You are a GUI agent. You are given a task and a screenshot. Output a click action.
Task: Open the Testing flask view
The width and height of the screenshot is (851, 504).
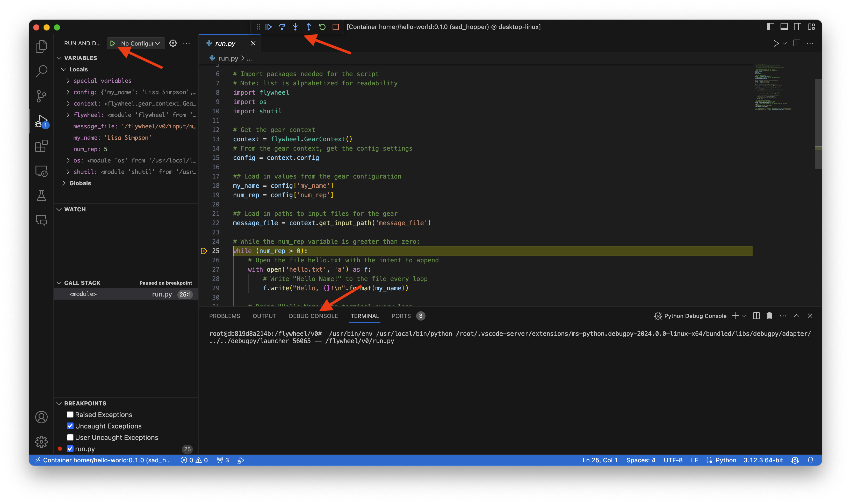pyautogui.click(x=41, y=196)
